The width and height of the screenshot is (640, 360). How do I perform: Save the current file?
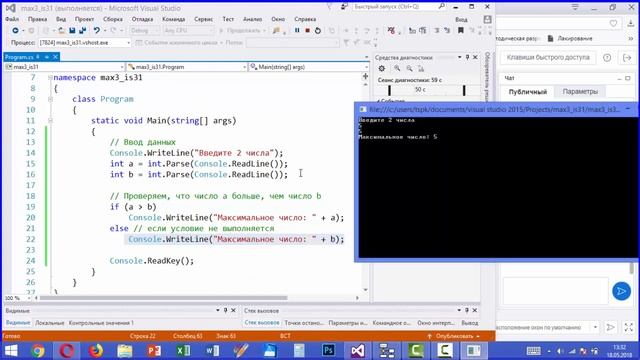pyautogui.click(x=72, y=31)
